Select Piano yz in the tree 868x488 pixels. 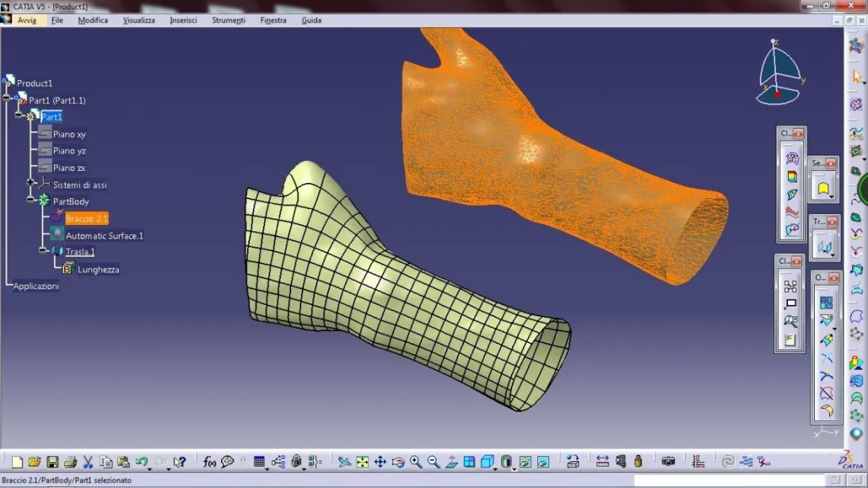pos(69,151)
